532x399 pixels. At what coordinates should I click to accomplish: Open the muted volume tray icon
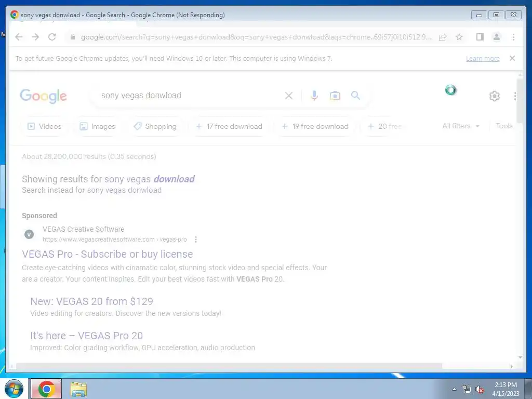(x=480, y=389)
